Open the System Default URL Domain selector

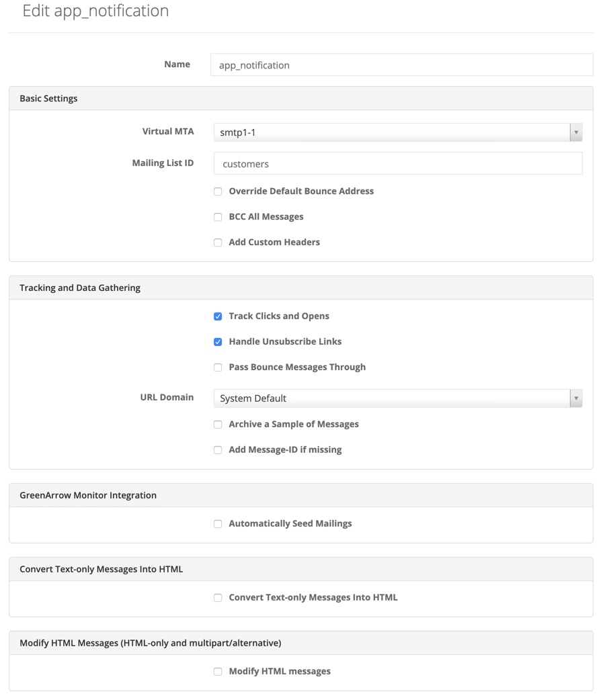pyautogui.click(x=398, y=398)
